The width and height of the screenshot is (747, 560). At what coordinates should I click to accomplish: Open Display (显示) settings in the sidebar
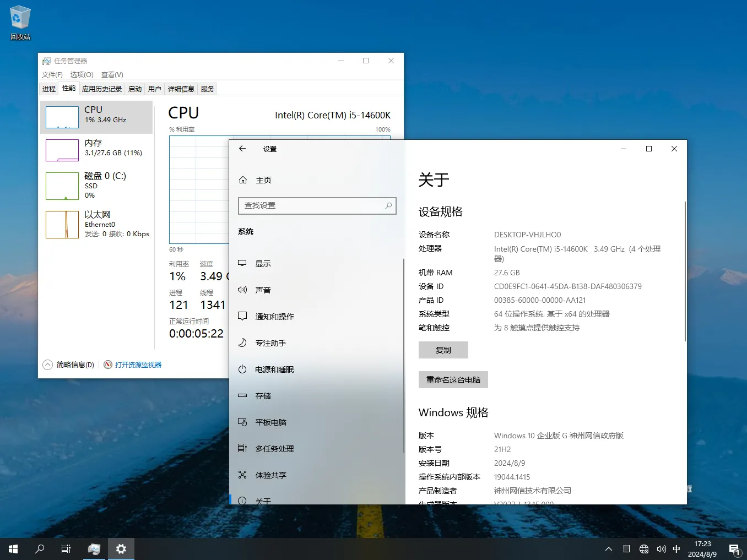point(263,263)
